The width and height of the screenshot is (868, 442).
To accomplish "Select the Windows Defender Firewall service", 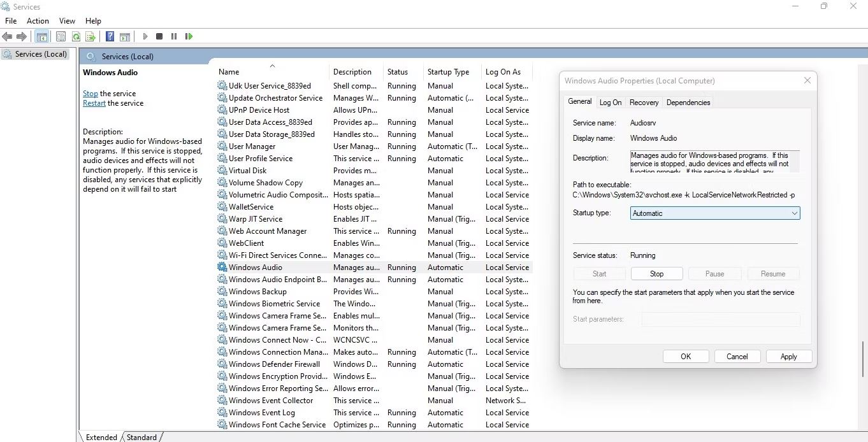I will click(374, 364).
